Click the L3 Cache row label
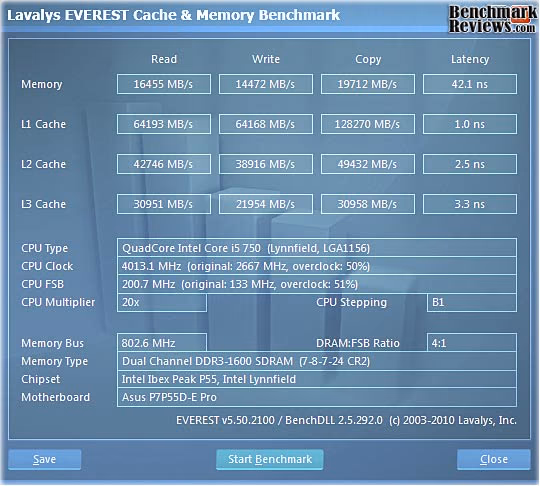This screenshot has height=486, width=540. point(43,204)
